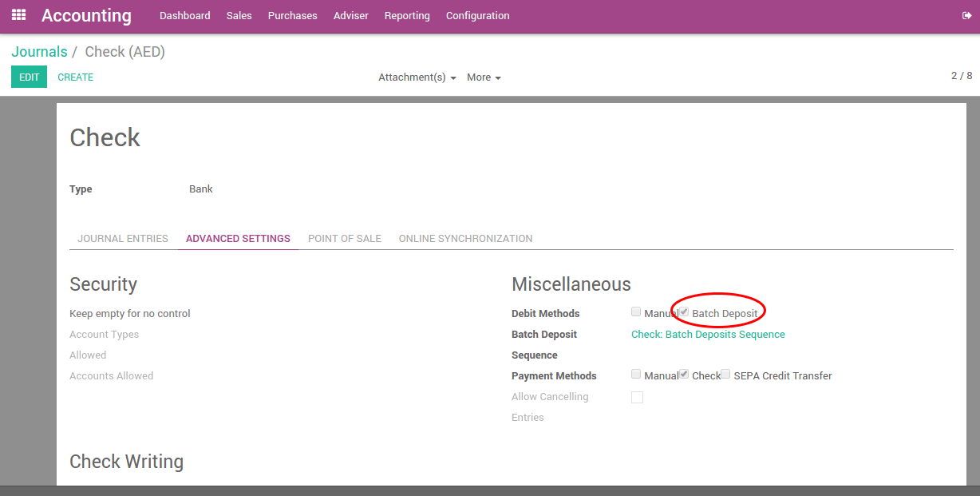Image resolution: width=980 pixels, height=496 pixels.
Task: Toggle Manual checkbox under Debit Methods
Action: (x=636, y=311)
